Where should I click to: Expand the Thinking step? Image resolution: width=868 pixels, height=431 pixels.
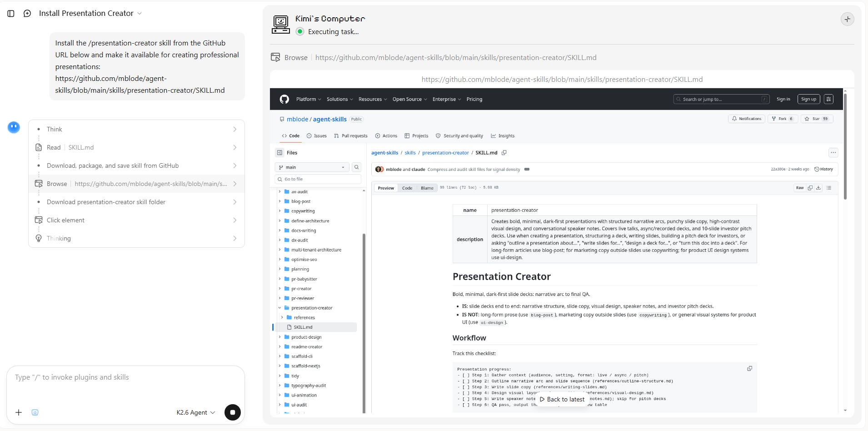click(x=137, y=238)
